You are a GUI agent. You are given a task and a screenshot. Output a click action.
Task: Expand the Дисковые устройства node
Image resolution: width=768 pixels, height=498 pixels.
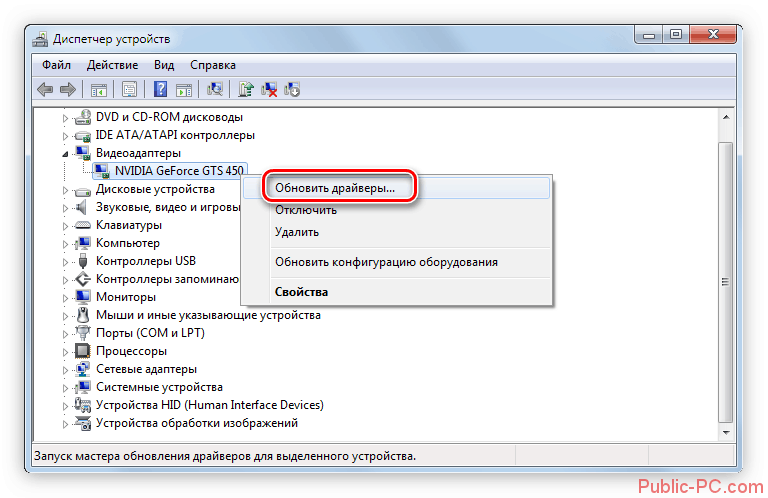(x=65, y=190)
